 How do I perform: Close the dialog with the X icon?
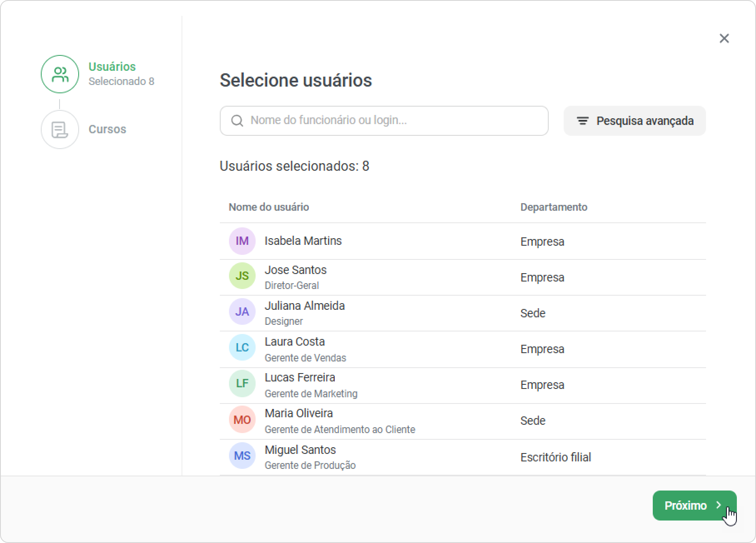point(724,38)
